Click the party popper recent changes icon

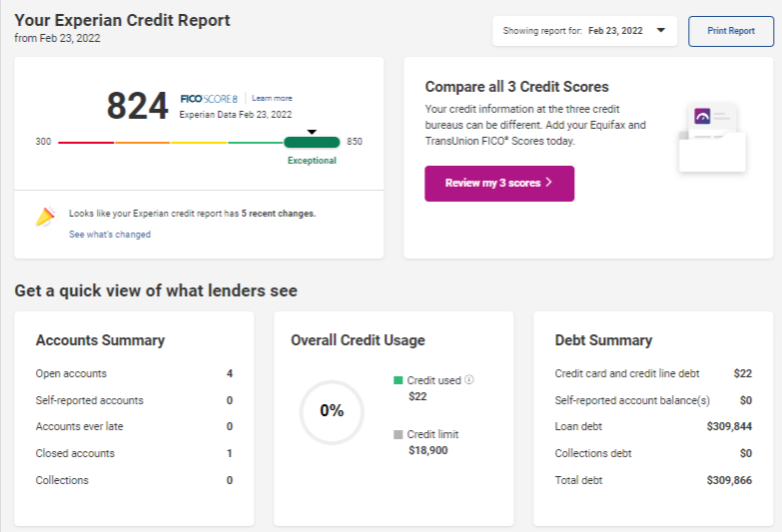pyautogui.click(x=45, y=217)
